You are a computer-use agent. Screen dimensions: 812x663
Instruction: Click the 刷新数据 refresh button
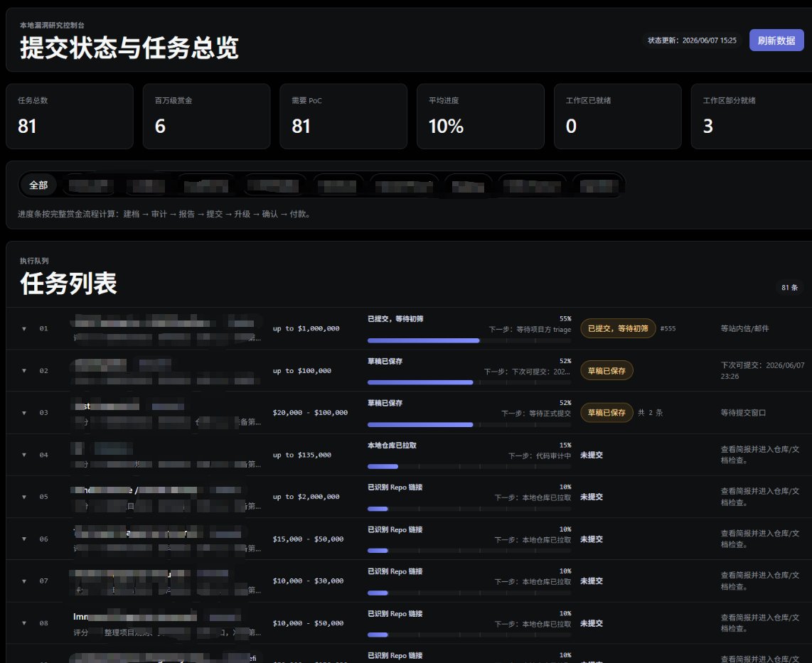pos(776,41)
